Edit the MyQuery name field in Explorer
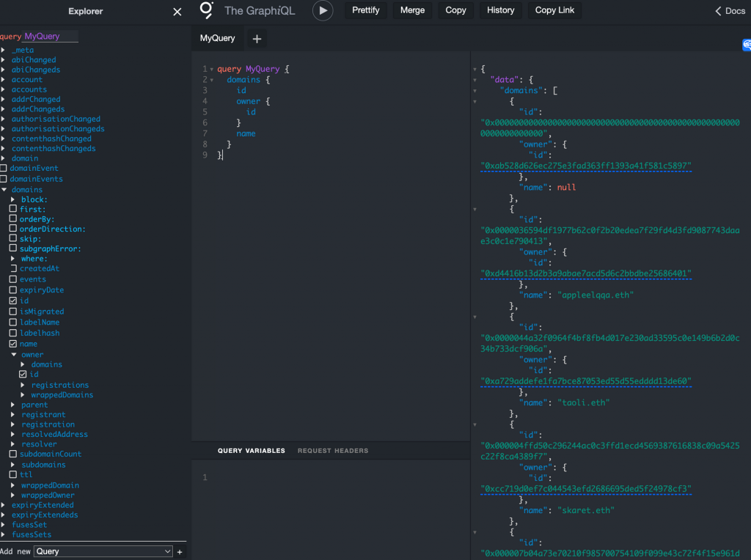 tap(51, 37)
